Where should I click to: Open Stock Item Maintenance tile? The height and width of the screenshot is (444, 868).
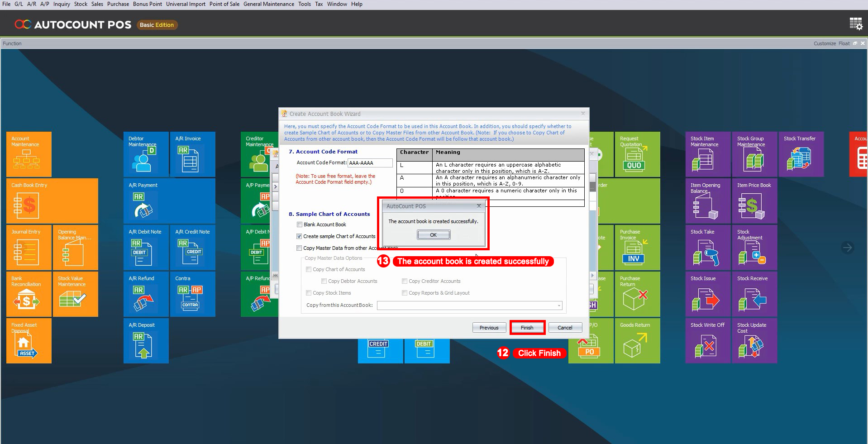(x=708, y=154)
